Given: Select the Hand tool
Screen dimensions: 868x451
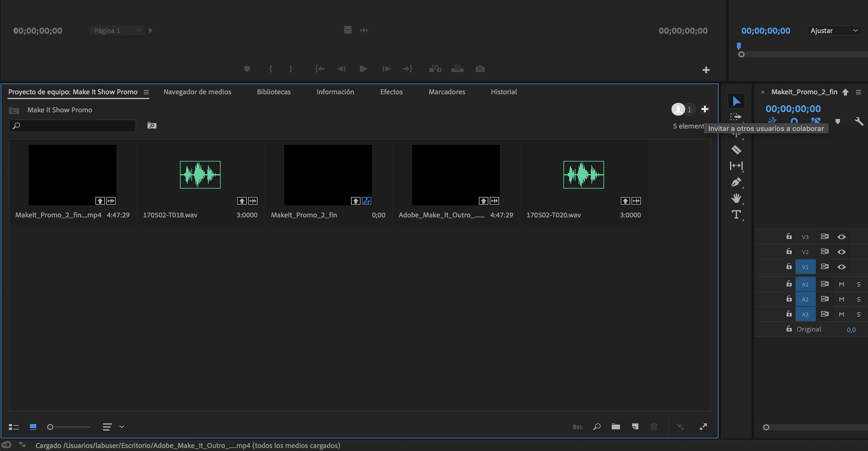Looking at the screenshot, I should coord(736,198).
